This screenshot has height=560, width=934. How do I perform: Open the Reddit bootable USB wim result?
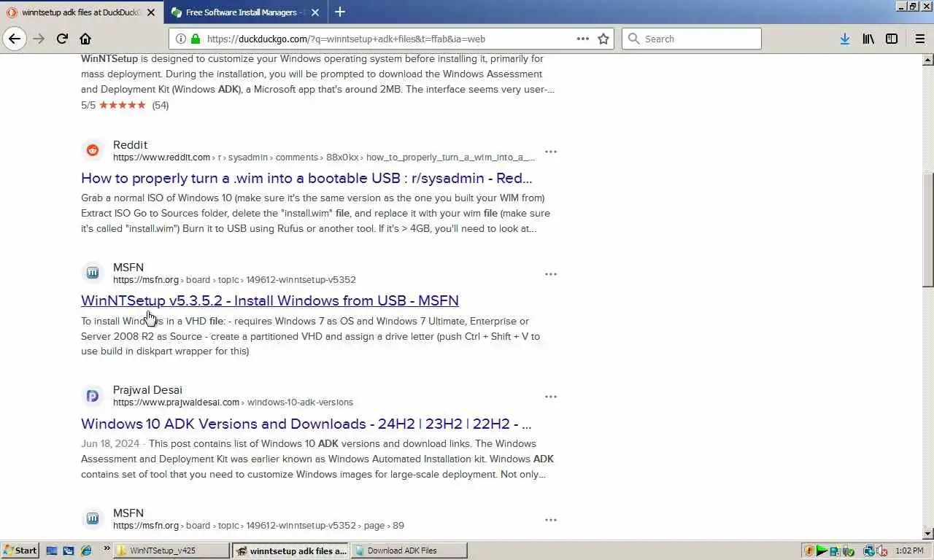[x=306, y=178]
